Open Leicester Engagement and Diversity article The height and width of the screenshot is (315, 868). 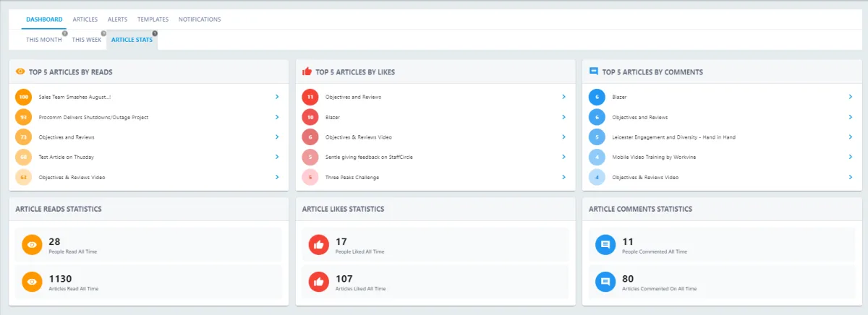pos(674,137)
